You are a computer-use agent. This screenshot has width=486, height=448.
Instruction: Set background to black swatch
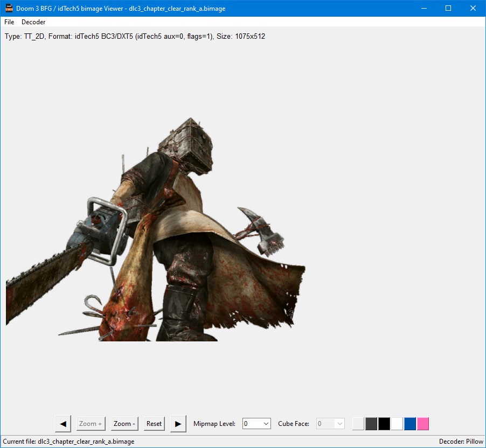pyautogui.click(x=384, y=424)
